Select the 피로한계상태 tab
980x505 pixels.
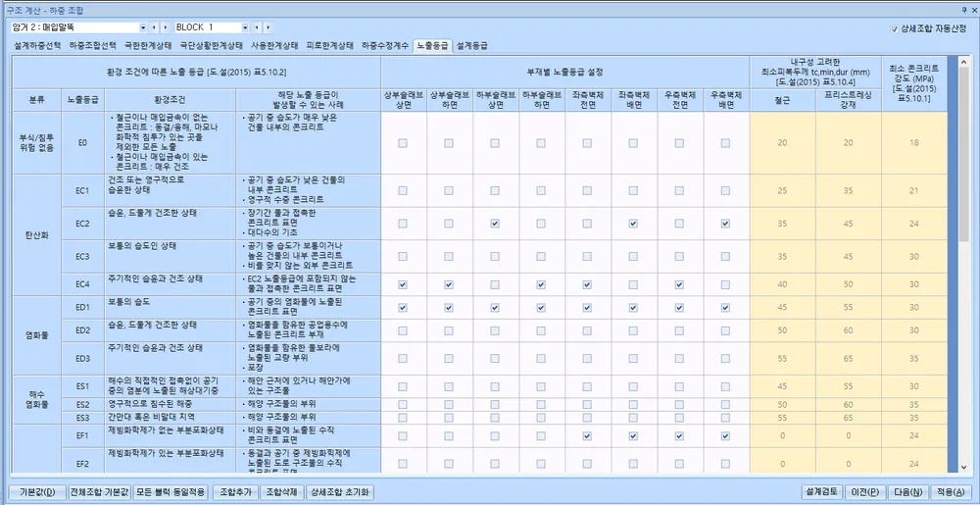pos(330,46)
